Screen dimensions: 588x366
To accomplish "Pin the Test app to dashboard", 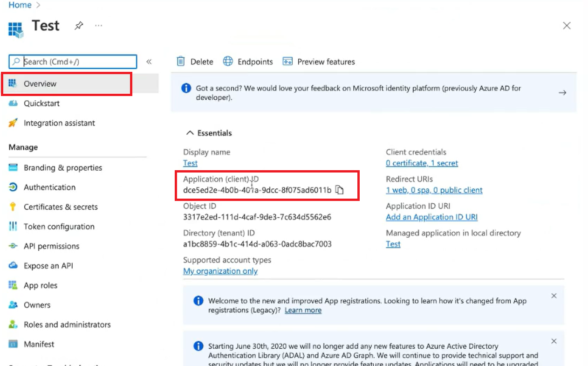I will (x=79, y=26).
